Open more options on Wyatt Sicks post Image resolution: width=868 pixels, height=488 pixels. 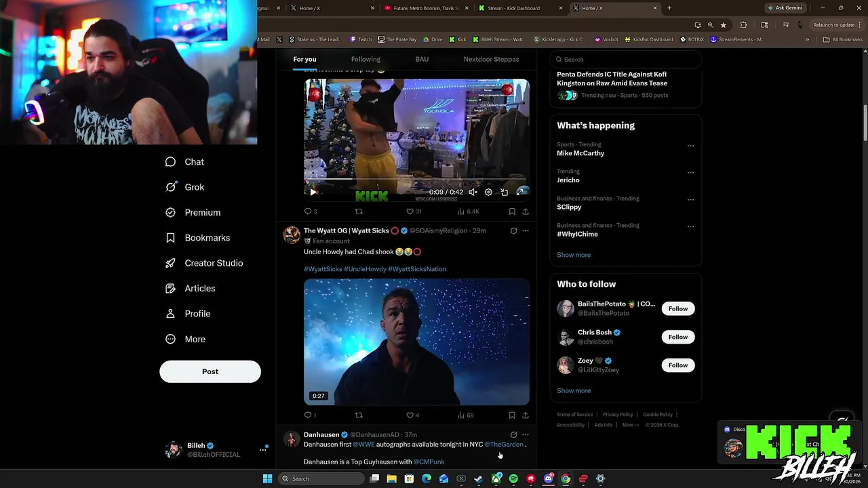point(526,230)
